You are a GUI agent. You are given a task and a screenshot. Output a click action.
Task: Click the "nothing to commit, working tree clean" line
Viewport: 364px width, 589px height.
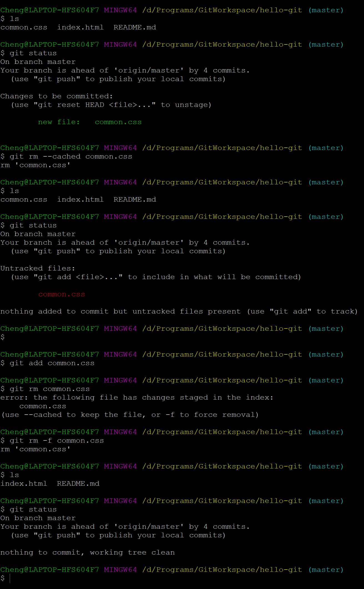(x=87, y=553)
